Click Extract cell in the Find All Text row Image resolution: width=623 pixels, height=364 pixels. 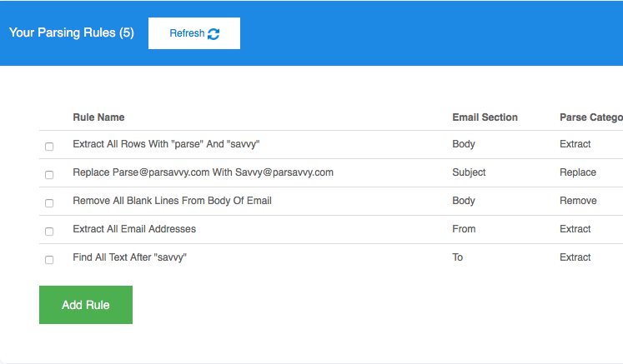click(x=575, y=257)
